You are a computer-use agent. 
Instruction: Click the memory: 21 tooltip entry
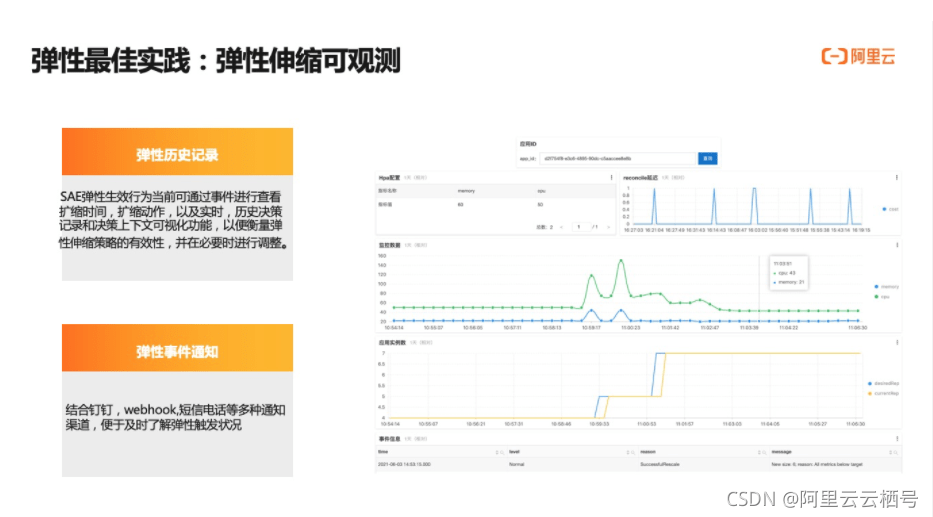[789, 282]
